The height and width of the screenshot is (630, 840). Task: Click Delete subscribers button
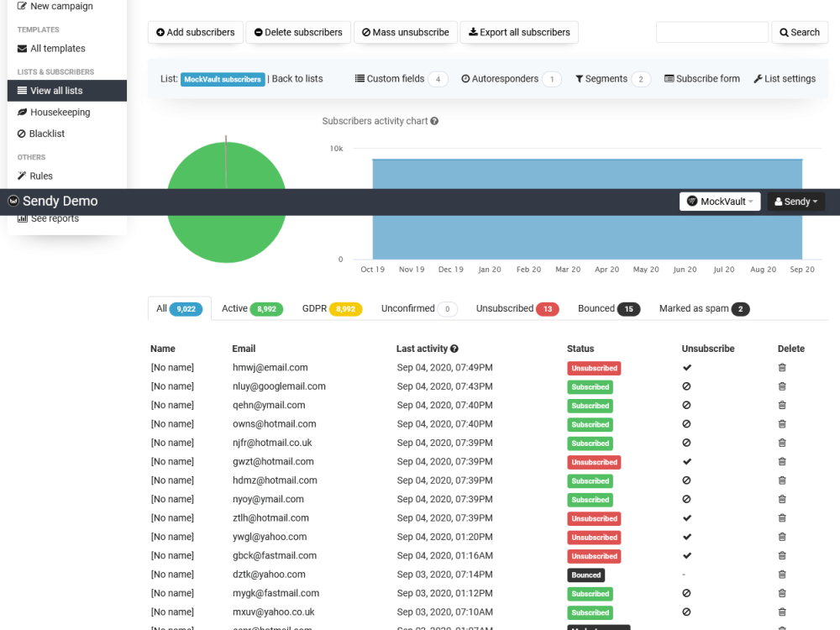298,32
